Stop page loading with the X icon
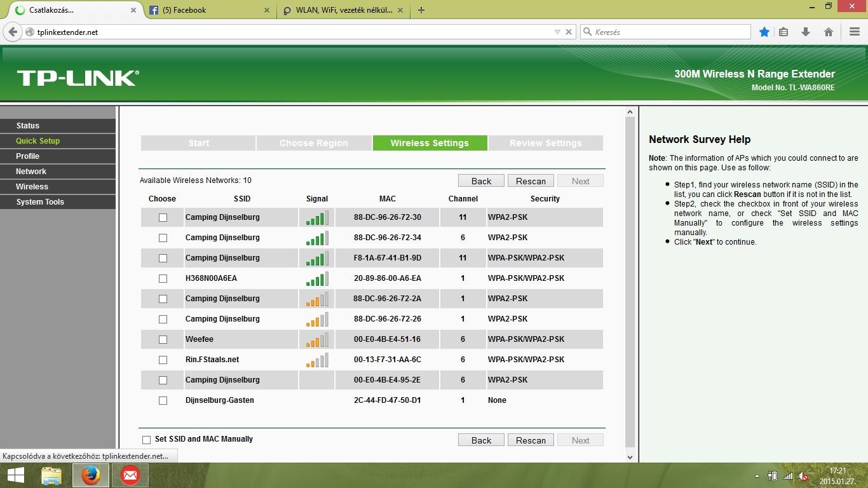The width and height of the screenshot is (868, 488). (569, 32)
